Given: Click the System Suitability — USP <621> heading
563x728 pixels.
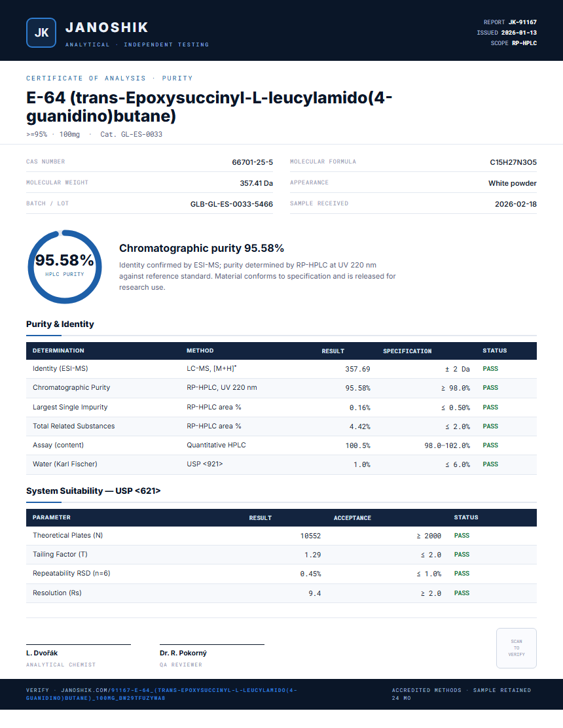Looking at the screenshot, I should 94,491.
